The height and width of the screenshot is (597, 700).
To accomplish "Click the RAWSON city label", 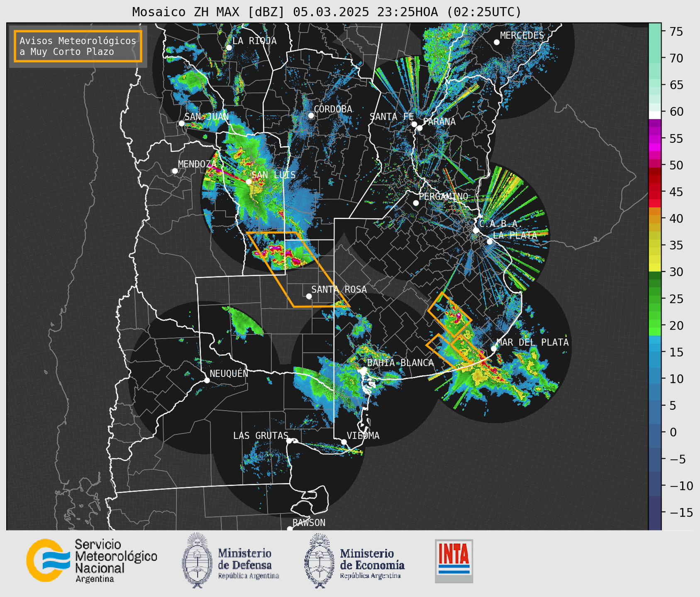I will pyautogui.click(x=309, y=523).
